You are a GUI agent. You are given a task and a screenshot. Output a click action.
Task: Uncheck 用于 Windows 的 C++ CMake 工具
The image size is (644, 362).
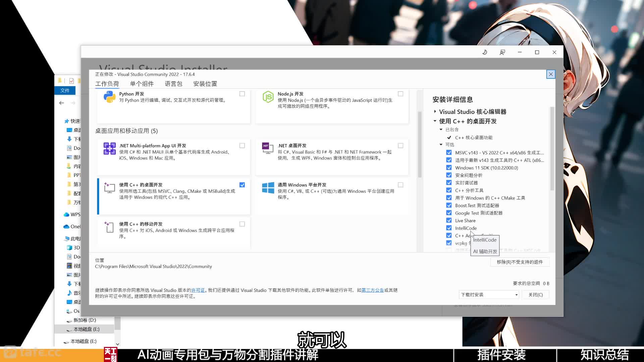click(x=449, y=198)
